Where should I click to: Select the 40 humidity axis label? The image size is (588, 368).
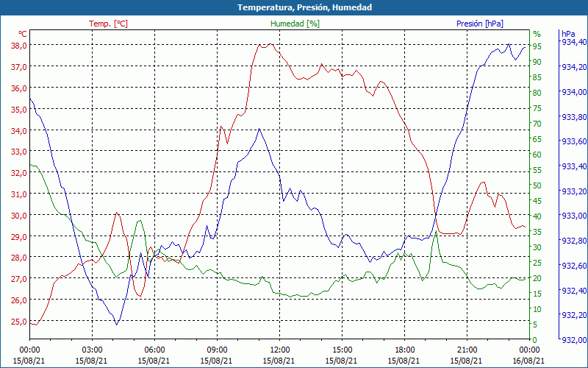coord(537,216)
